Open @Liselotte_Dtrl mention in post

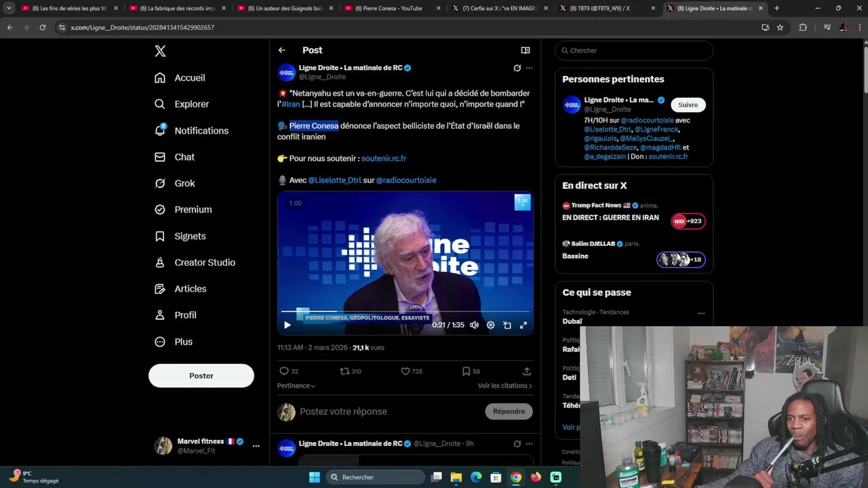coord(334,180)
